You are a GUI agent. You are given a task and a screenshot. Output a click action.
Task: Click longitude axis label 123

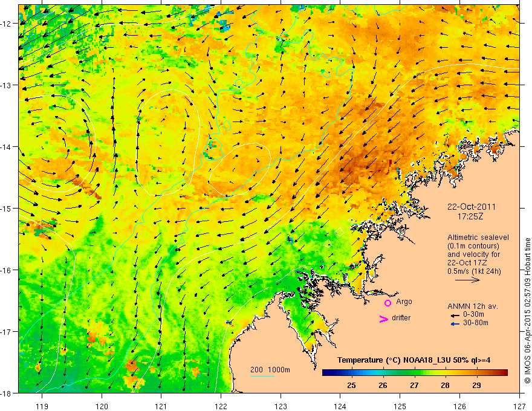281,406
